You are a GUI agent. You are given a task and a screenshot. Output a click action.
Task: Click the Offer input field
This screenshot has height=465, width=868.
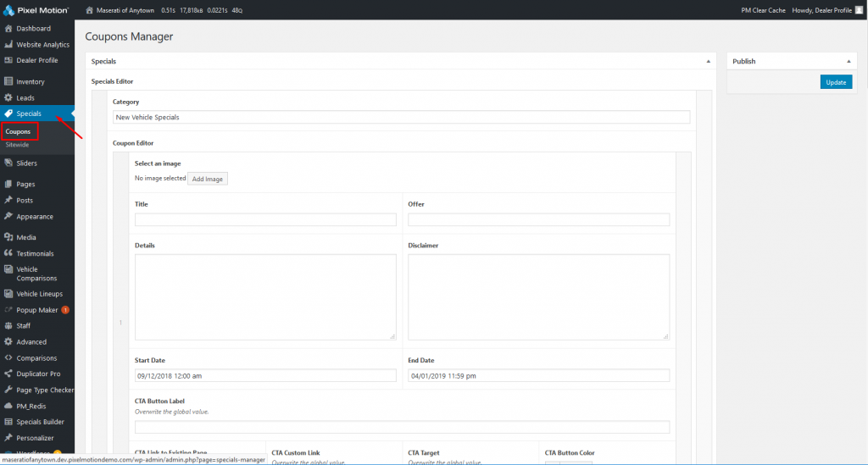538,219
